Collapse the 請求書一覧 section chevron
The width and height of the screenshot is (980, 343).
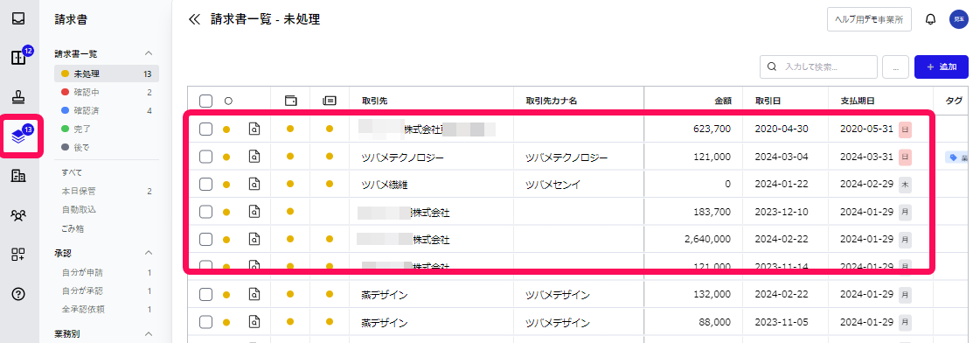[149, 54]
